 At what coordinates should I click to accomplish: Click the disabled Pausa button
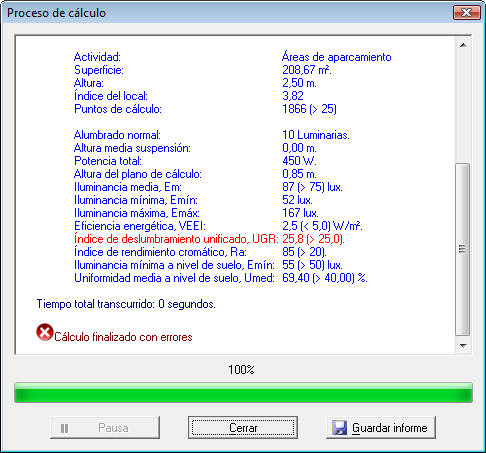pos(105,427)
